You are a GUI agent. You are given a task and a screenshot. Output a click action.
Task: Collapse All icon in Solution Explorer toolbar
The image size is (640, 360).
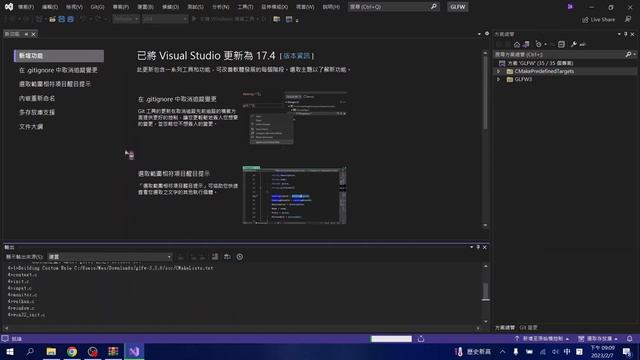(561, 44)
